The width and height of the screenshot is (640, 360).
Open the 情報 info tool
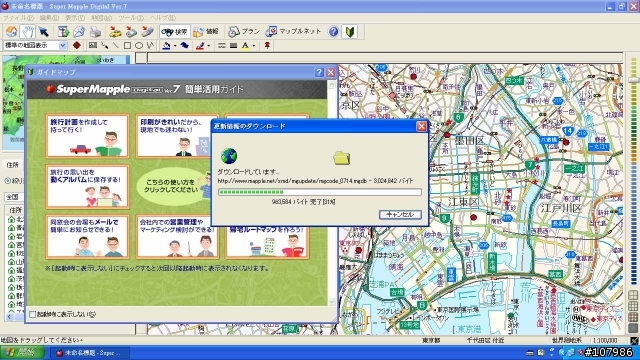point(206,31)
